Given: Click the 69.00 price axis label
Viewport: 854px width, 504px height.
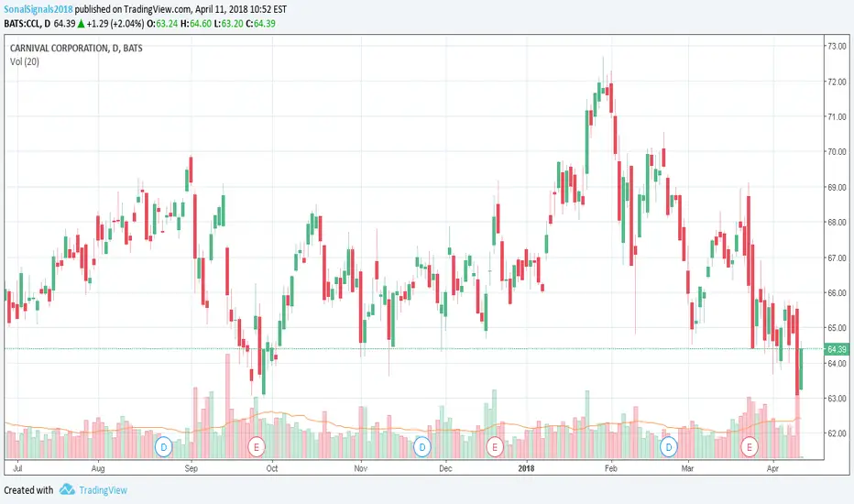Looking at the screenshot, I should pyautogui.click(x=838, y=187).
